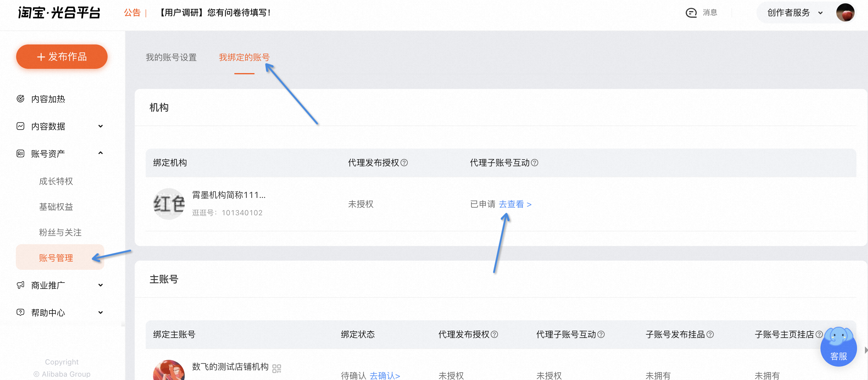The height and width of the screenshot is (380, 868).
Task: Click the 内容加热 sidebar icon
Action: 20,99
